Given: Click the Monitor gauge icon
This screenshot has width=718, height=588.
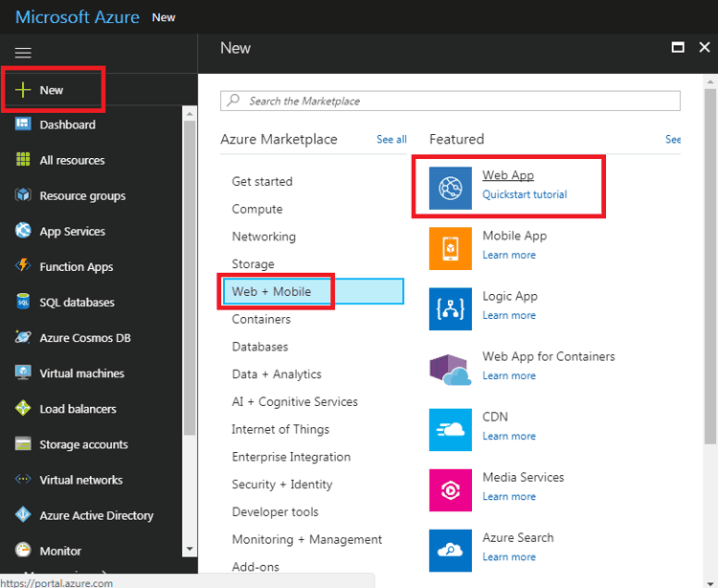Looking at the screenshot, I should pyautogui.click(x=23, y=550).
